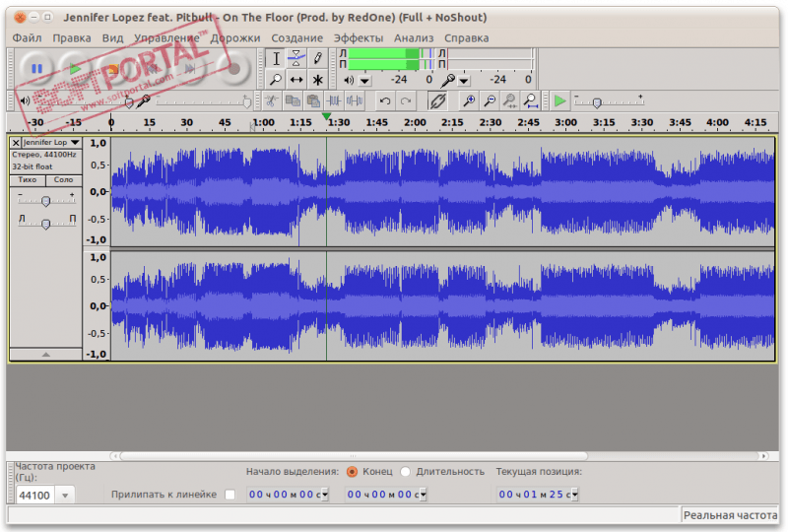Open the output meter dropdown arrow
Viewport: 788px width, 532px height.
(364, 81)
